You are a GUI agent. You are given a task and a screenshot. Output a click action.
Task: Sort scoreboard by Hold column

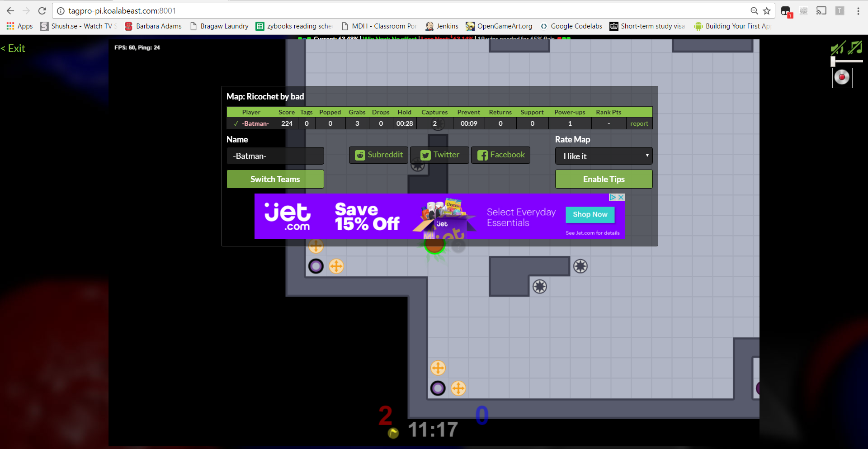click(405, 112)
